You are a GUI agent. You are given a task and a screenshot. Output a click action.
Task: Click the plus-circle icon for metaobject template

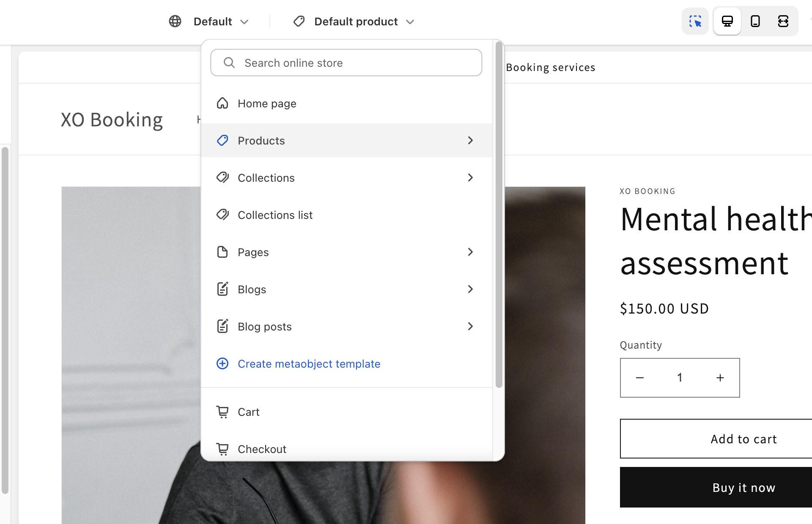[222, 363]
